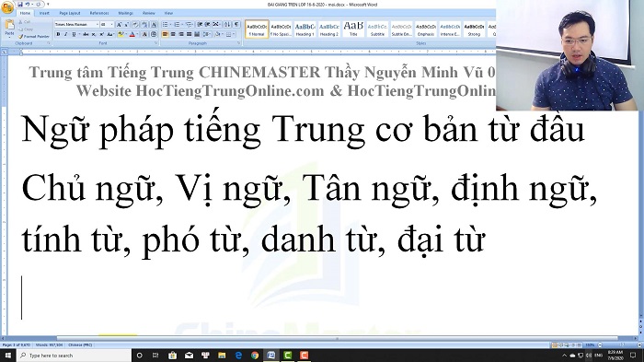Click the Cut button

point(25,22)
